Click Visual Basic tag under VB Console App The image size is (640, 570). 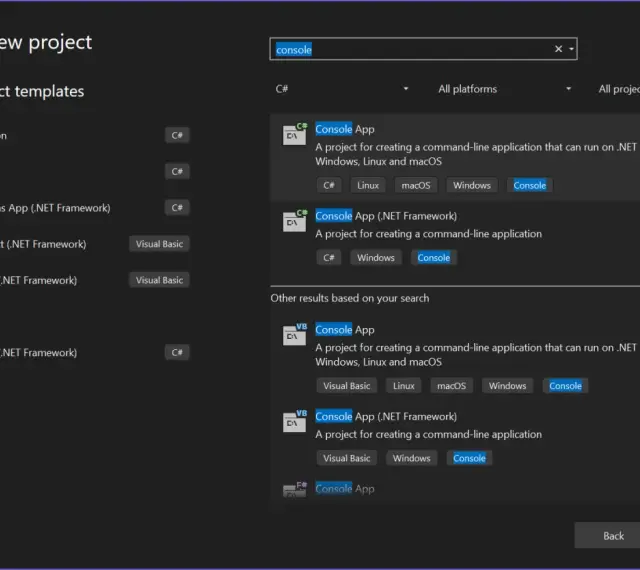tap(347, 385)
